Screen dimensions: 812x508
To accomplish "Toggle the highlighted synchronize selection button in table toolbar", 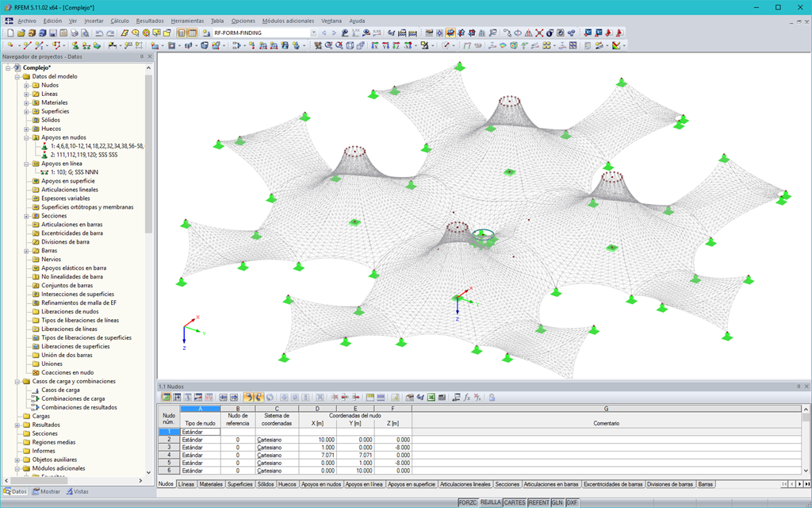I will point(248,397).
